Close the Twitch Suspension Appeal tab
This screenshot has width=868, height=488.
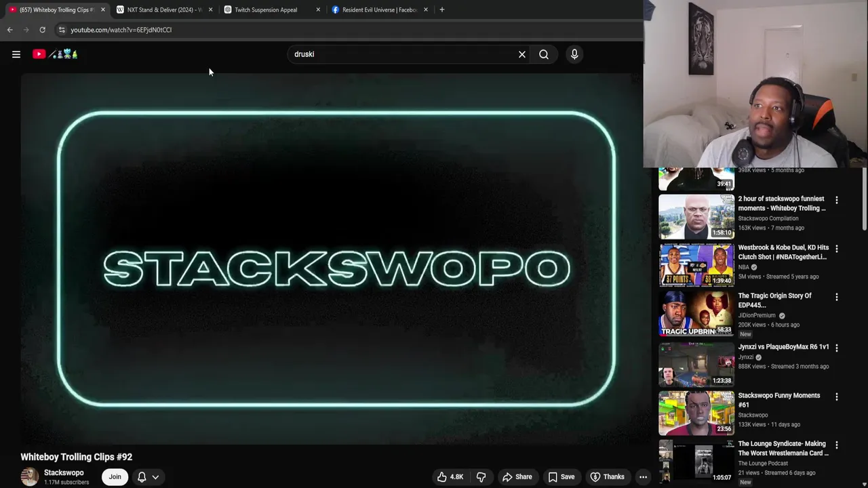pos(318,9)
